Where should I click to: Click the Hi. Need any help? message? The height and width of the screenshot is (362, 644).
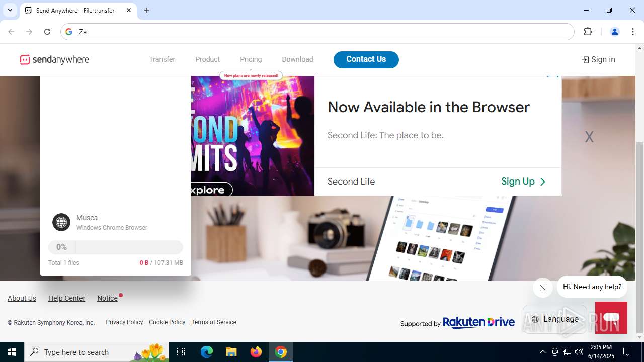(x=592, y=287)
